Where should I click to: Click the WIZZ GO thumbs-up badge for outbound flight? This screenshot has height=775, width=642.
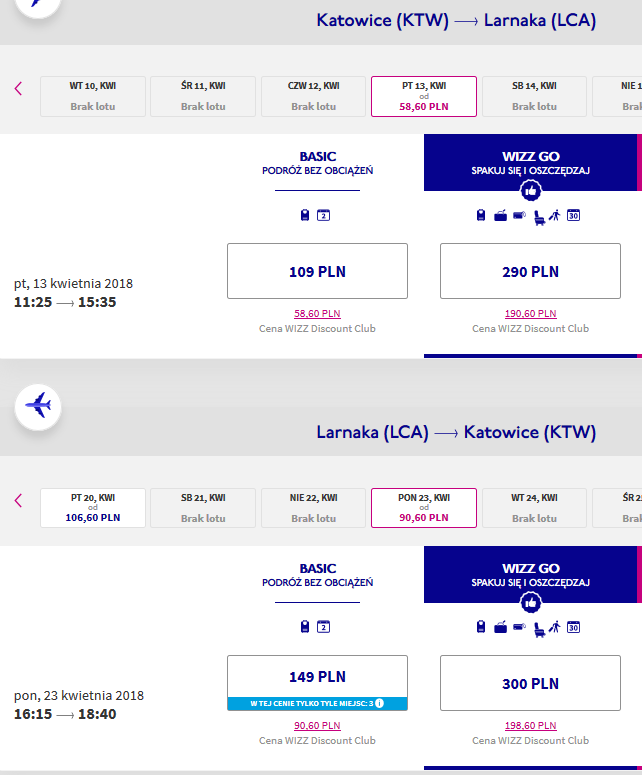pos(530,191)
